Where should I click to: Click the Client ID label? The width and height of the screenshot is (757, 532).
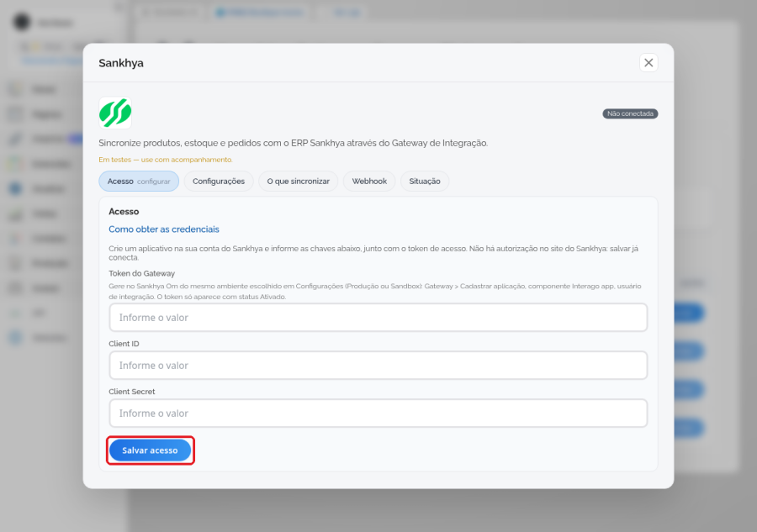pyautogui.click(x=124, y=344)
